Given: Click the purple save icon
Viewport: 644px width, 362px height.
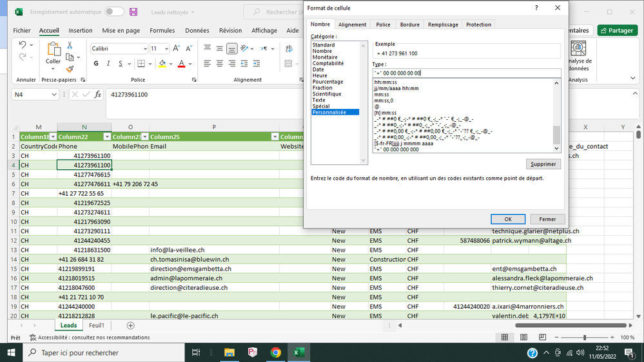Looking at the screenshot, I should (133, 12).
